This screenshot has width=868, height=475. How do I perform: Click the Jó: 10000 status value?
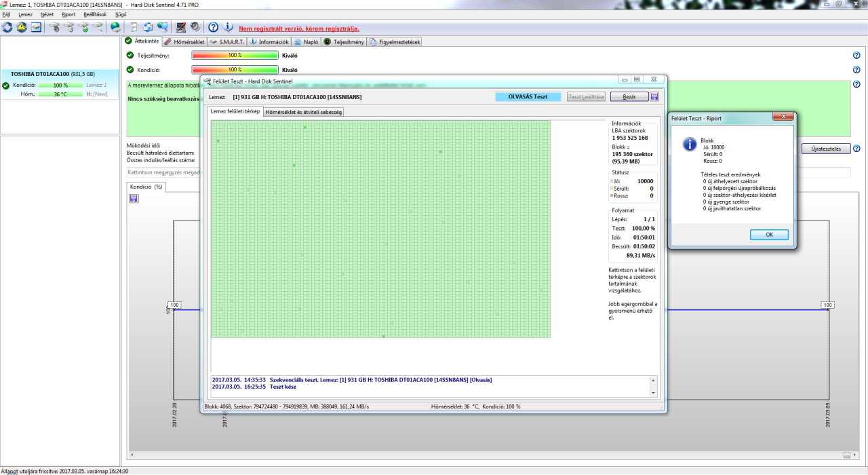646,181
